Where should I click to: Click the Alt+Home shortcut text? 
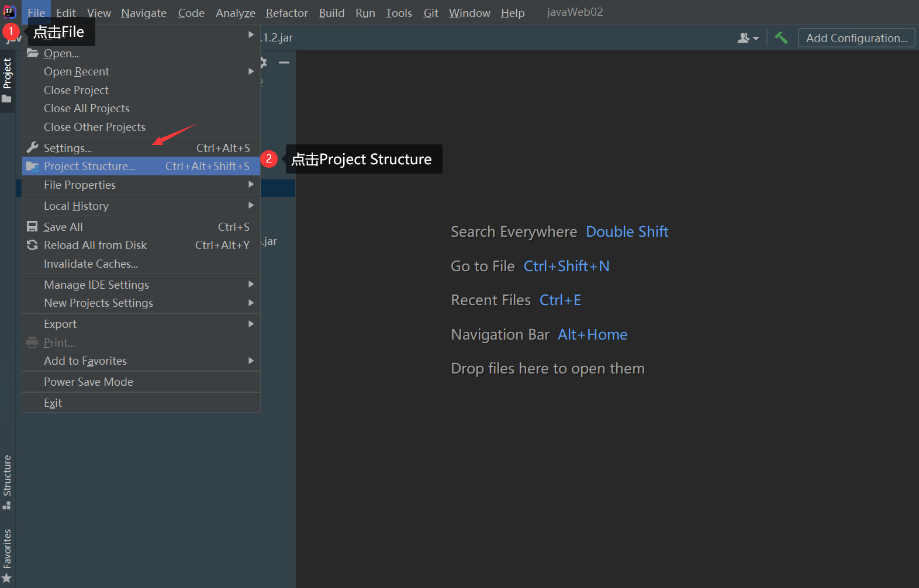click(x=592, y=335)
